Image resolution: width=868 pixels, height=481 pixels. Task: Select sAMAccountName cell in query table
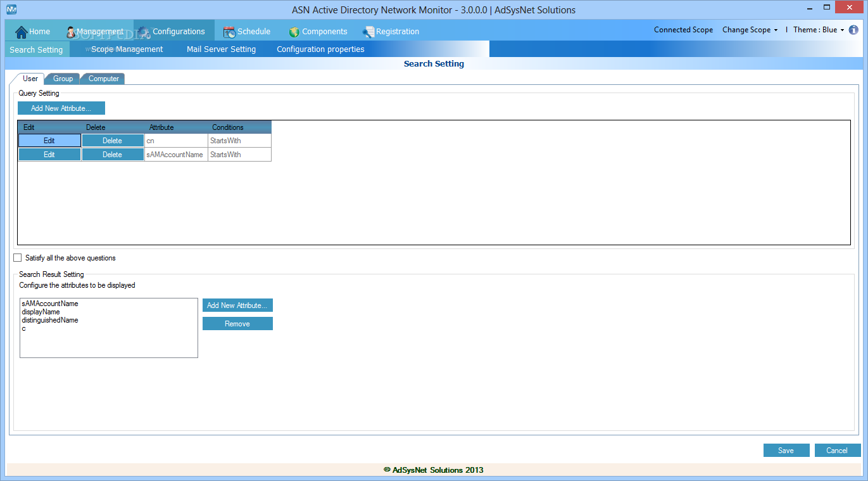point(176,155)
